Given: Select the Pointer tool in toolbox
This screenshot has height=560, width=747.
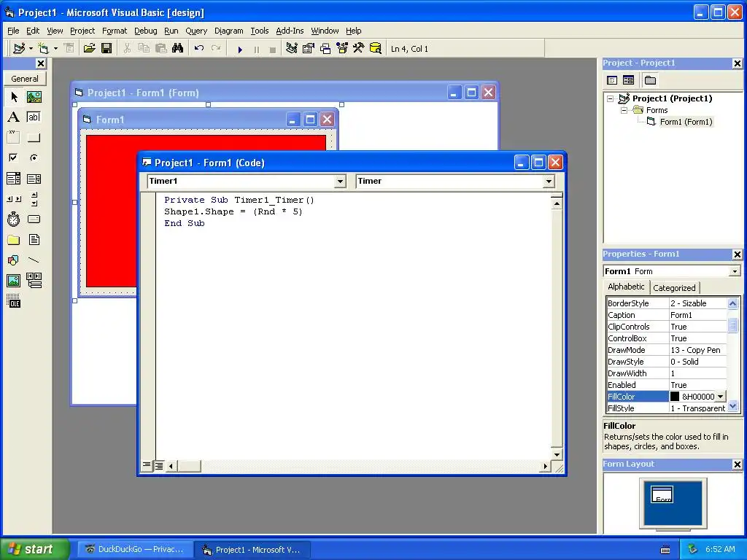Looking at the screenshot, I should [14, 97].
